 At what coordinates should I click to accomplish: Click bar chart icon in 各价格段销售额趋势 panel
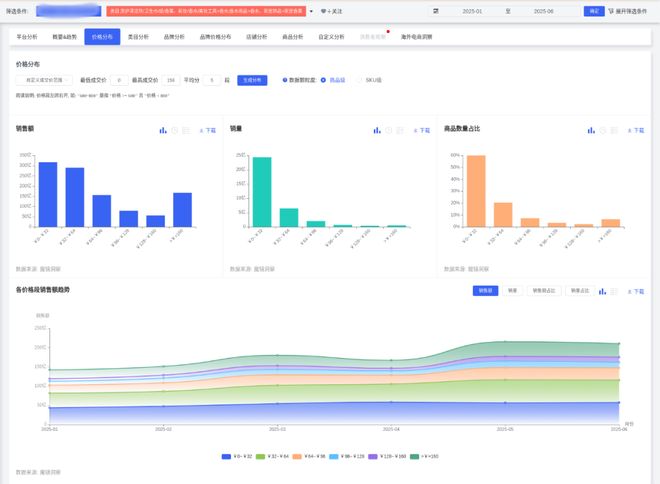click(x=601, y=291)
